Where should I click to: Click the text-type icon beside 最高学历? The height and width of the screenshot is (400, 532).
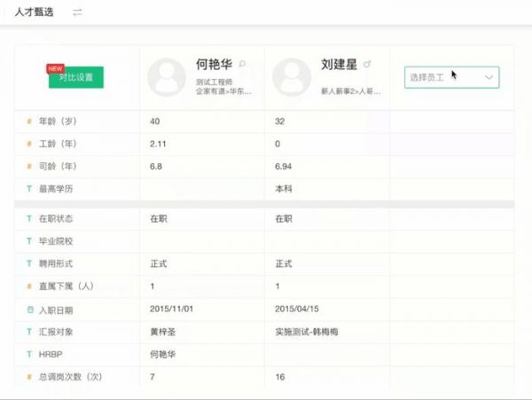point(29,188)
